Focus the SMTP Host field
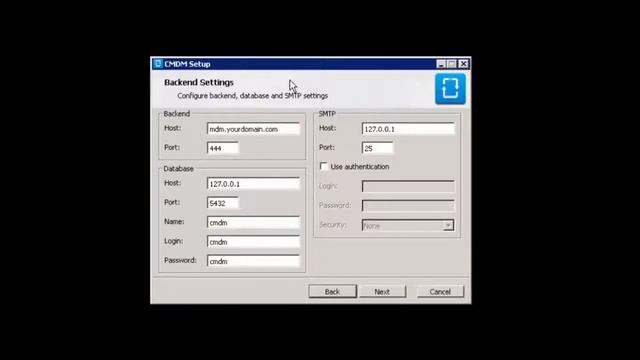 pos(408,129)
